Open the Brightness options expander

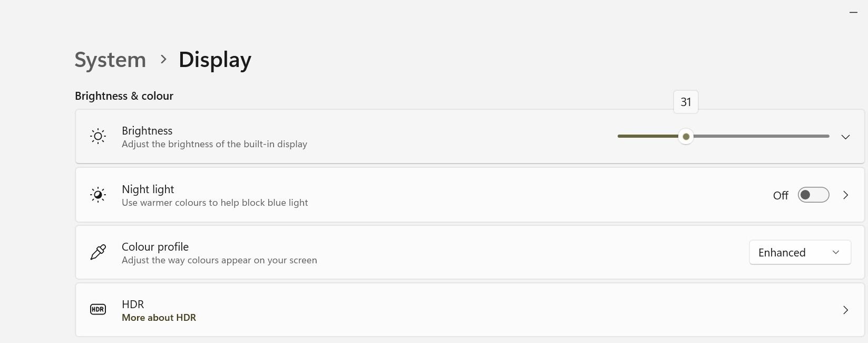click(x=845, y=137)
